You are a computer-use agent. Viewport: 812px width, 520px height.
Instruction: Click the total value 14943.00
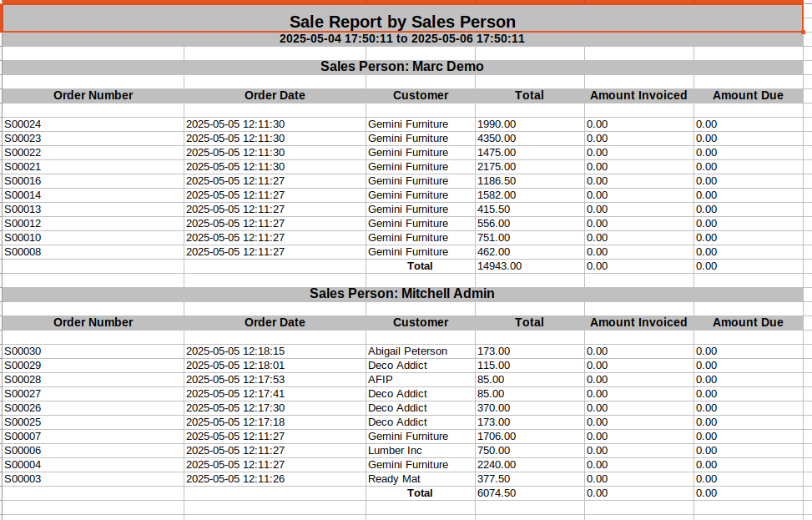point(530,266)
